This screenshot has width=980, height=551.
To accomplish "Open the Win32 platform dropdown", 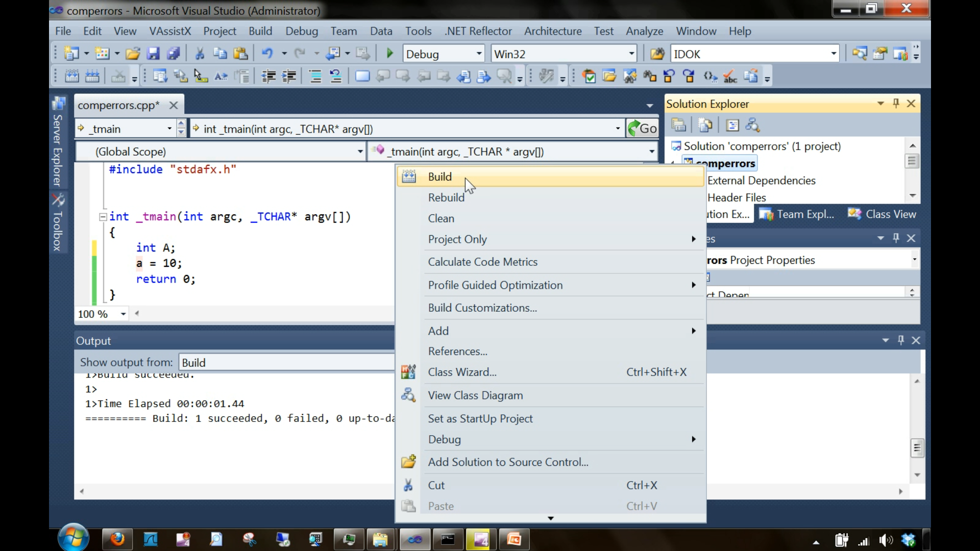I will pyautogui.click(x=631, y=53).
